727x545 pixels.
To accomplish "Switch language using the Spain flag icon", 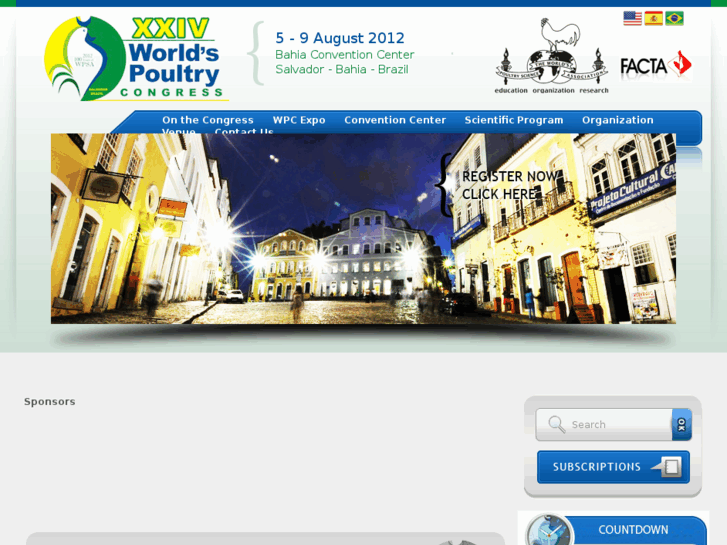I will pyautogui.click(x=653, y=19).
